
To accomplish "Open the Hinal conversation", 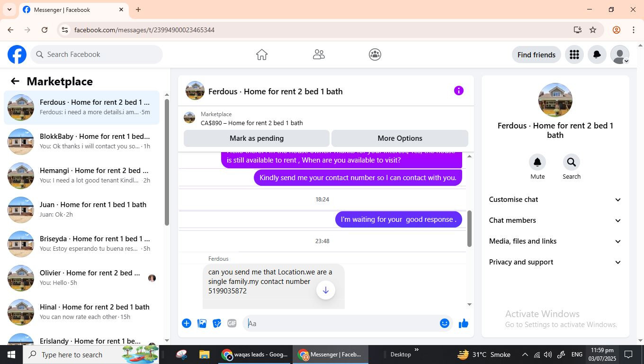I will tap(81, 312).
